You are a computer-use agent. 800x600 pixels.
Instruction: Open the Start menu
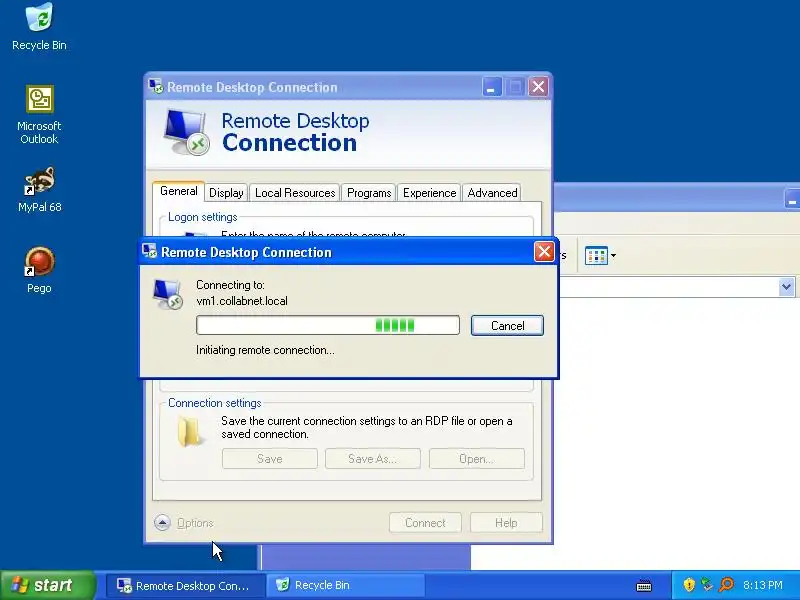click(x=48, y=585)
